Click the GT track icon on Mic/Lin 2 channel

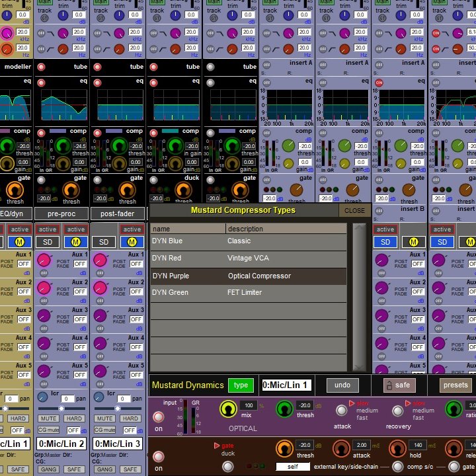[45, 19]
